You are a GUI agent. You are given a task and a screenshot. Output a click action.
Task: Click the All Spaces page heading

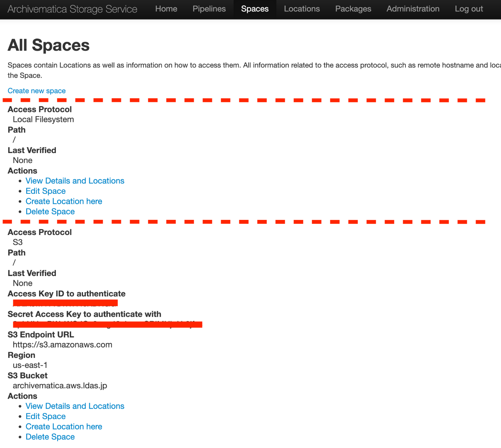coord(49,45)
